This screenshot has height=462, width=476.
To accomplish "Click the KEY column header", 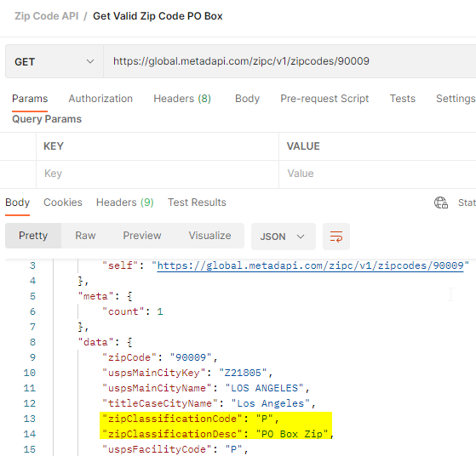I will (x=54, y=146).
